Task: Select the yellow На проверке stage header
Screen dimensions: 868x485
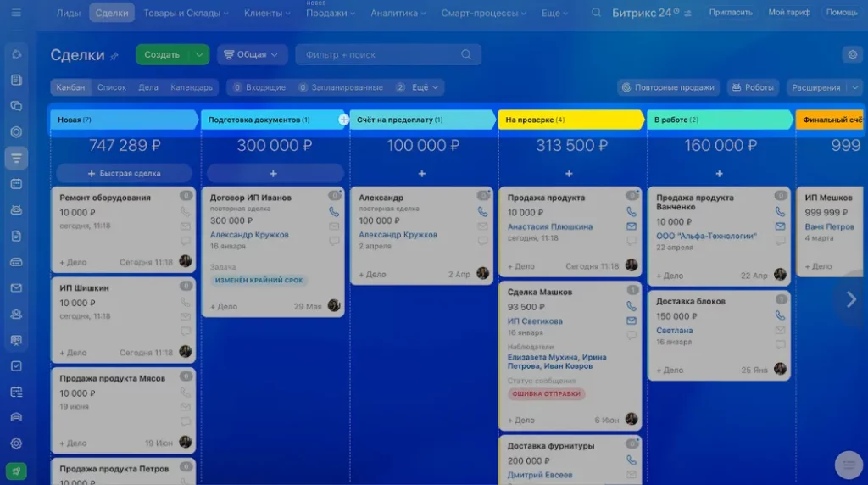Action: [x=571, y=120]
